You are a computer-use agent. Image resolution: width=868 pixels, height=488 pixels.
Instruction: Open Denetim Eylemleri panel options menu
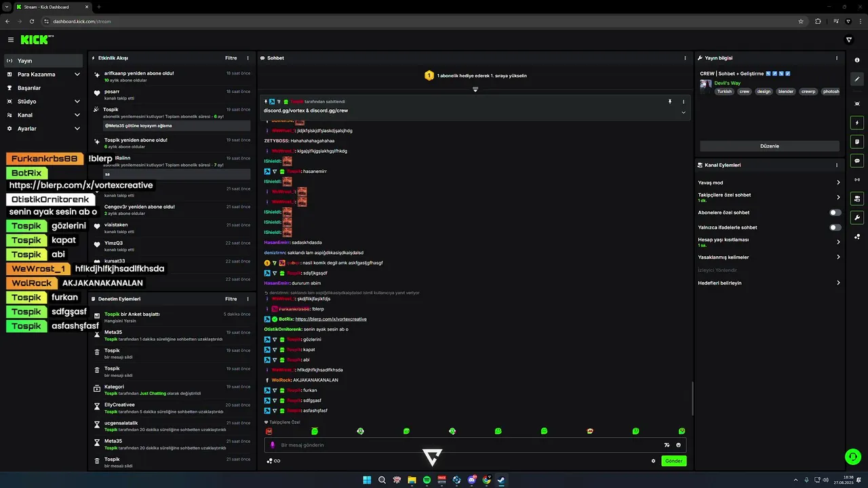pos(248,299)
